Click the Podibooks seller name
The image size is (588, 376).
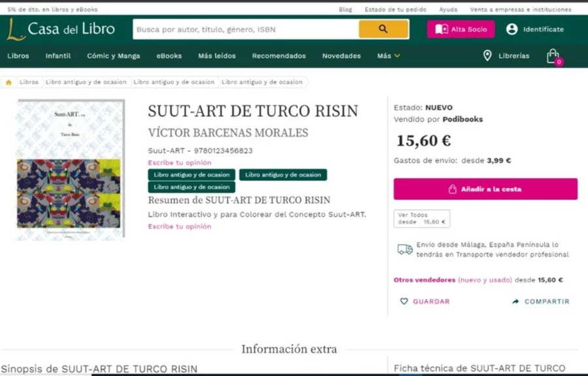463,119
